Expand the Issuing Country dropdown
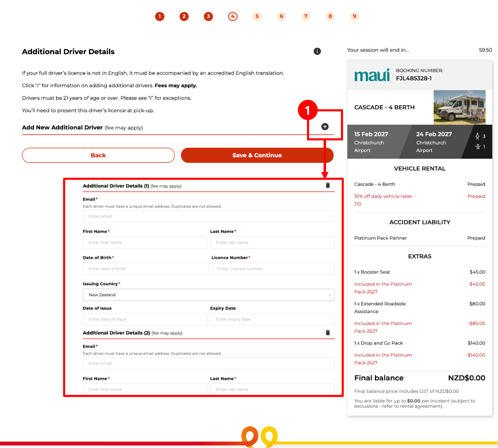This screenshot has height=448, width=498. coord(209,295)
